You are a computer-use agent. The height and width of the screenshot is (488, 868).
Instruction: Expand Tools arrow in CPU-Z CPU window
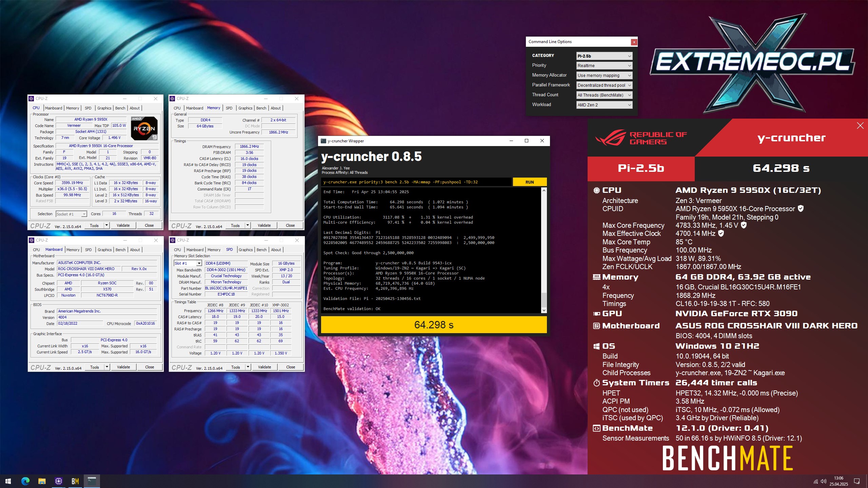tap(106, 225)
